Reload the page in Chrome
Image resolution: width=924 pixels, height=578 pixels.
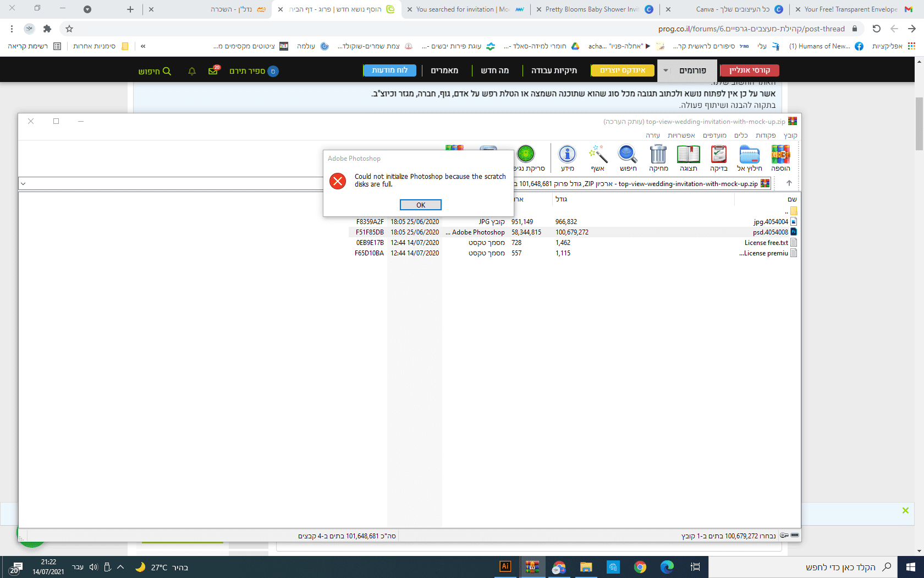(877, 29)
